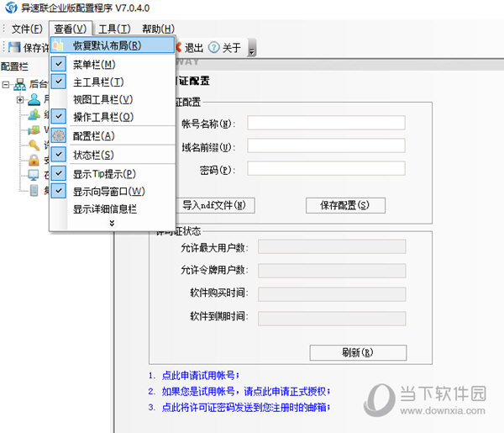Select the grey server icon in tree

click(34, 190)
